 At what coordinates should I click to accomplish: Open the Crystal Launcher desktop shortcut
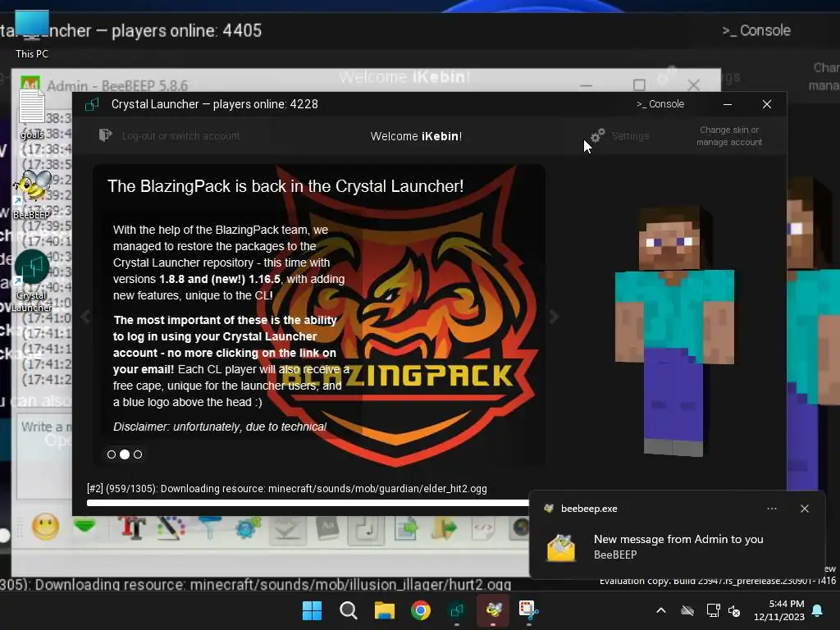click(x=32, y=281)
